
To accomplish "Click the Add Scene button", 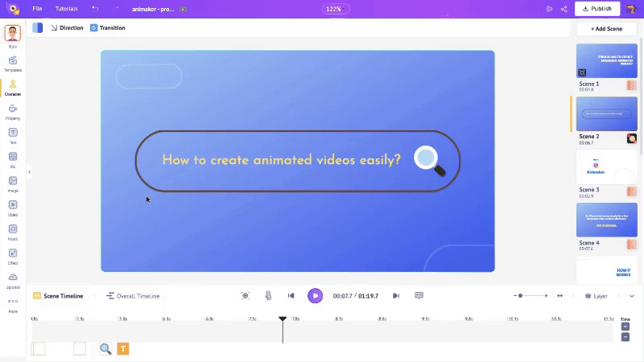I will 606,28.
